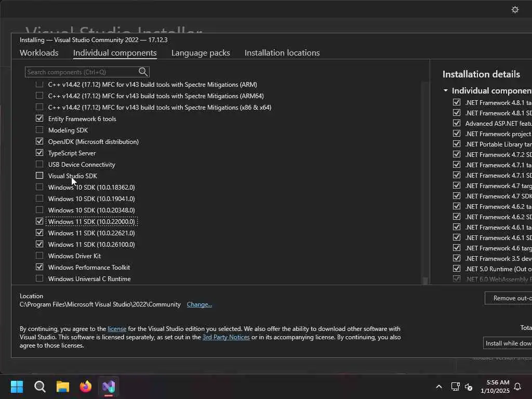Open taskbar Search
The image size is (532, 399).
[x=39, y=387]
